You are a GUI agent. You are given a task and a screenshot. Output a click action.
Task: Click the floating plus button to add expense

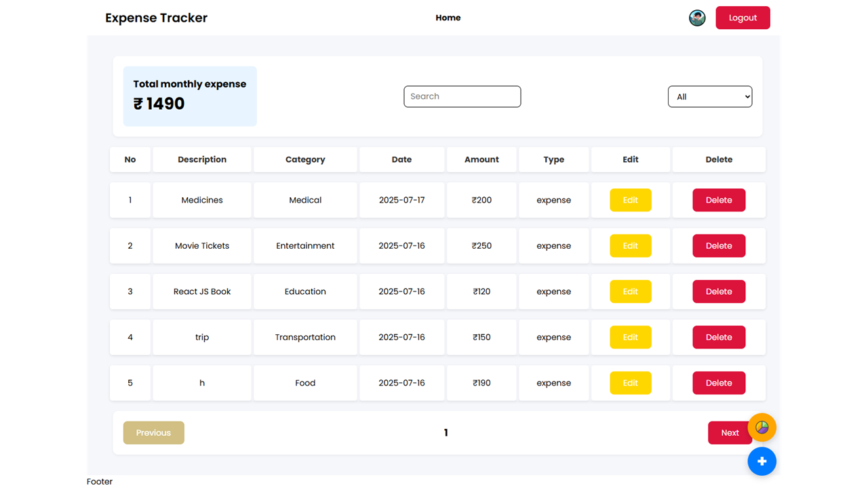pos(762,461)
